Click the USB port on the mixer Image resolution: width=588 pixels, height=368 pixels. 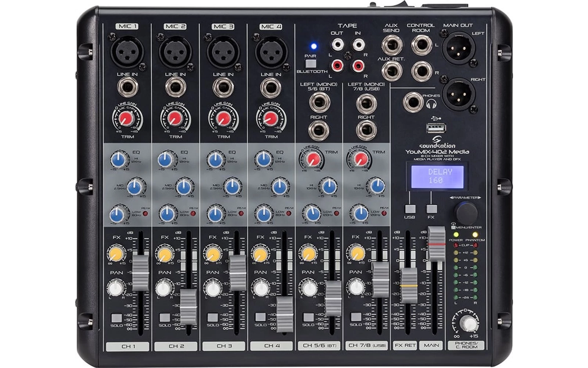pyautogui.click(x=436, y=128)
